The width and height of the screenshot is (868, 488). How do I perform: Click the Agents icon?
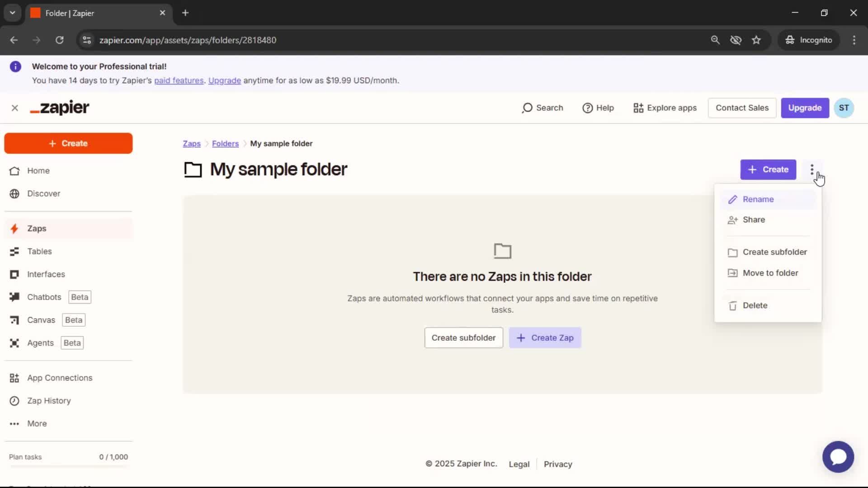[x=14, y=343]
